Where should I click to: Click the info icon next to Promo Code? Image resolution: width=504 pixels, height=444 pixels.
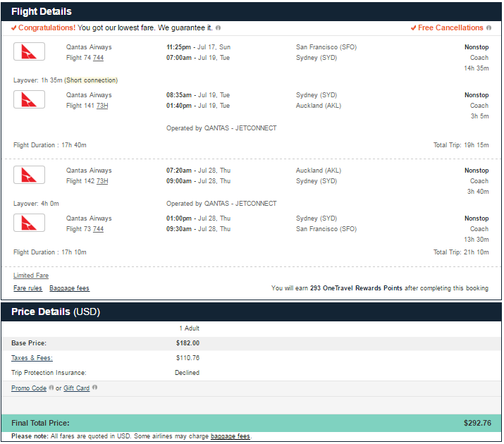click(51, 388)
